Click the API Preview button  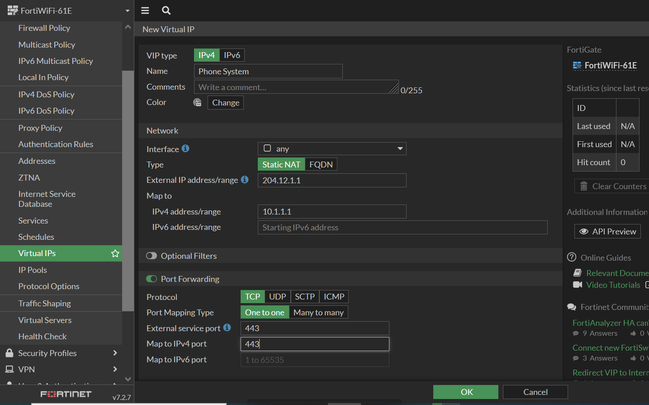tap(607, 231)
